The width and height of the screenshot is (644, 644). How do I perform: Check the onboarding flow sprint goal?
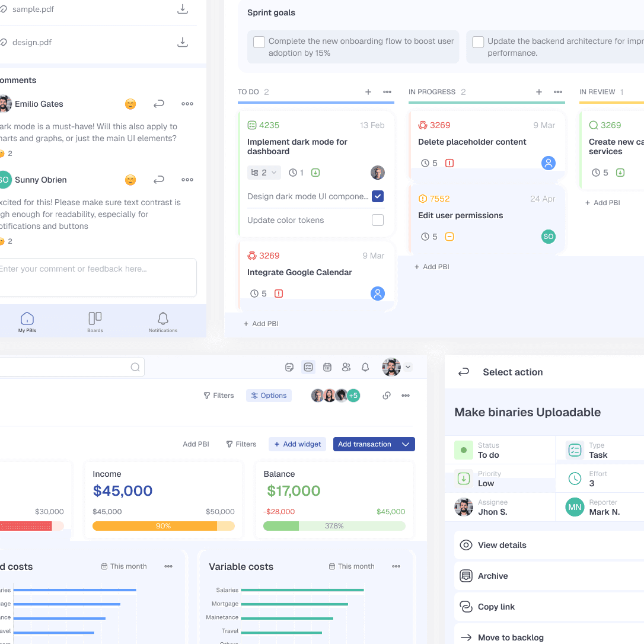pos(259,42)
